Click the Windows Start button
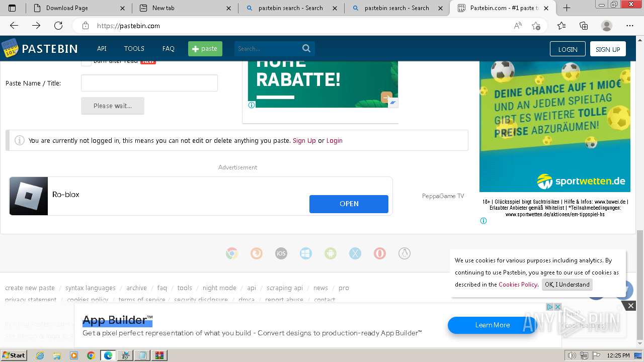The height and width of the screenshot is (362, 644). tap(14, 355)
